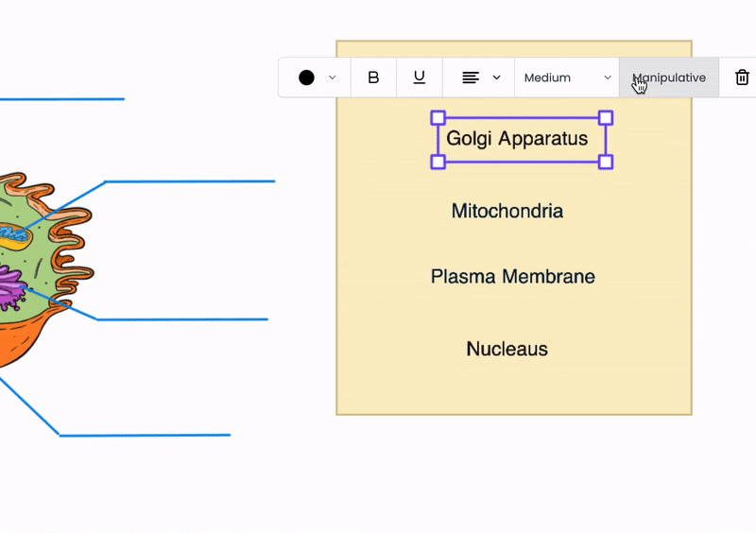Screen dimensions: 756x533
Task: Select the Nucleaus label
Action: [x=507, y=349]
